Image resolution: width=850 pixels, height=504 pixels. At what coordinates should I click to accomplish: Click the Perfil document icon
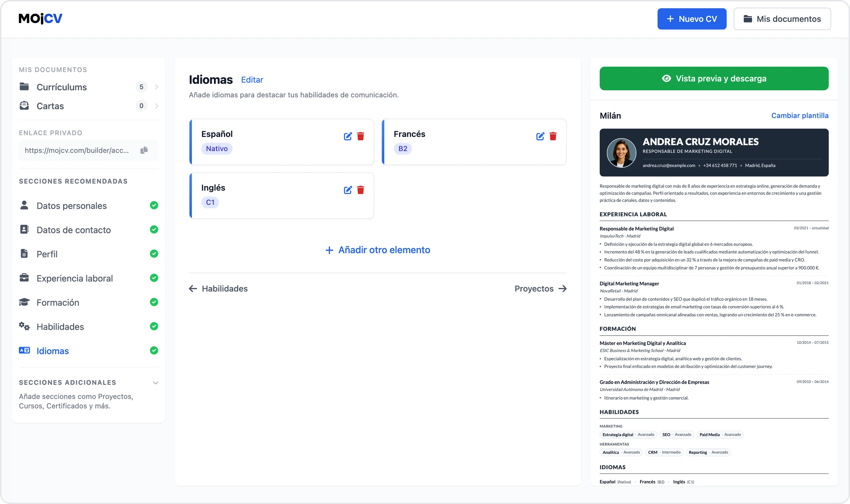pyautogui.click(x=24, y=254)
